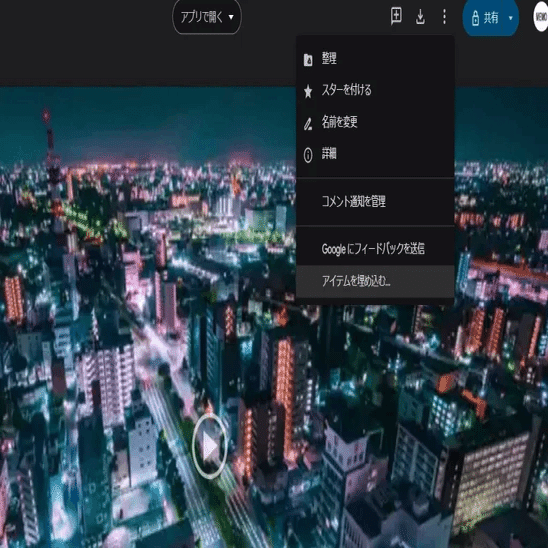Open the account avatar at the top right
Screen dimensions: 548x548
[541, 17]
